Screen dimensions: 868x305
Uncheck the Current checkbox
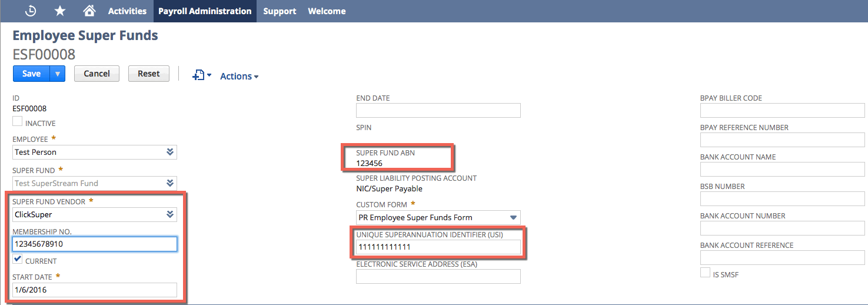tap(18, 259)
